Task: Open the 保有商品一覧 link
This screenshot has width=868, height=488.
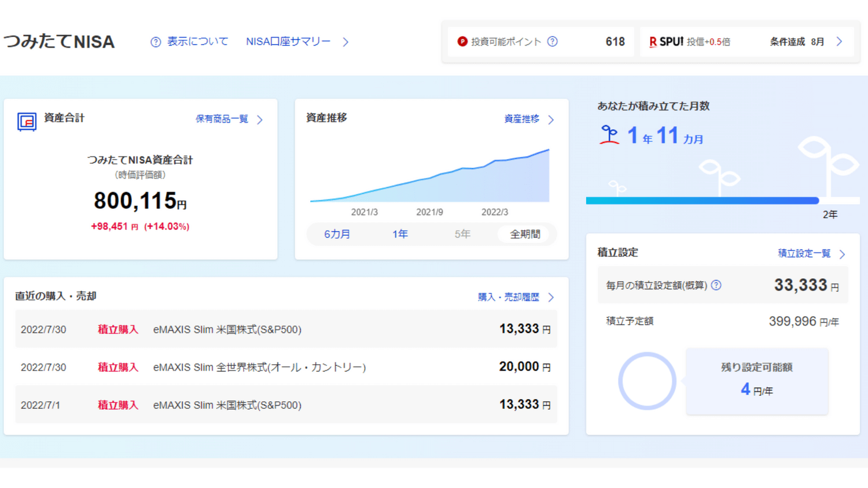Action: pos(222,119)
